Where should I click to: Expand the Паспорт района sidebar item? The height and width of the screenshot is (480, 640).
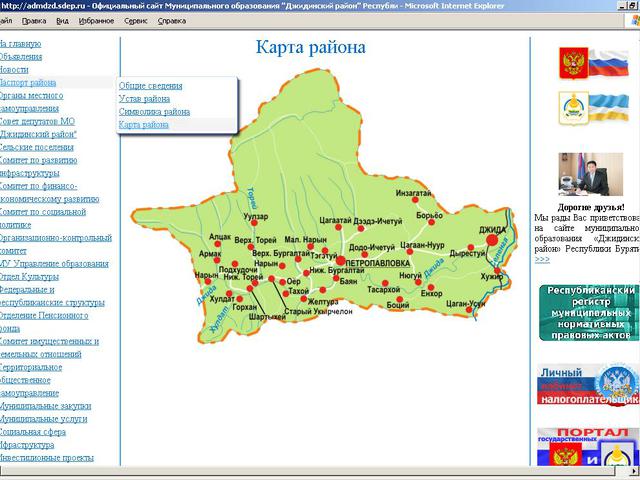pos(28,83)
